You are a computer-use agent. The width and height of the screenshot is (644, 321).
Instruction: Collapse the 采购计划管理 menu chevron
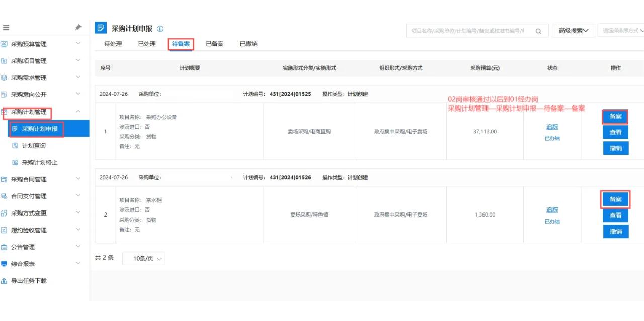coord(78,111)
